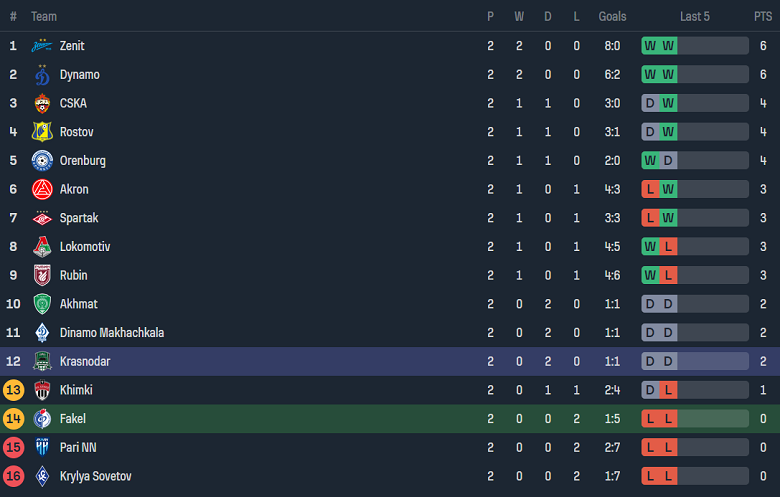Open the CSKA team badge
The width and height of the screenshot is (780, 497).
tap(42, 103)
